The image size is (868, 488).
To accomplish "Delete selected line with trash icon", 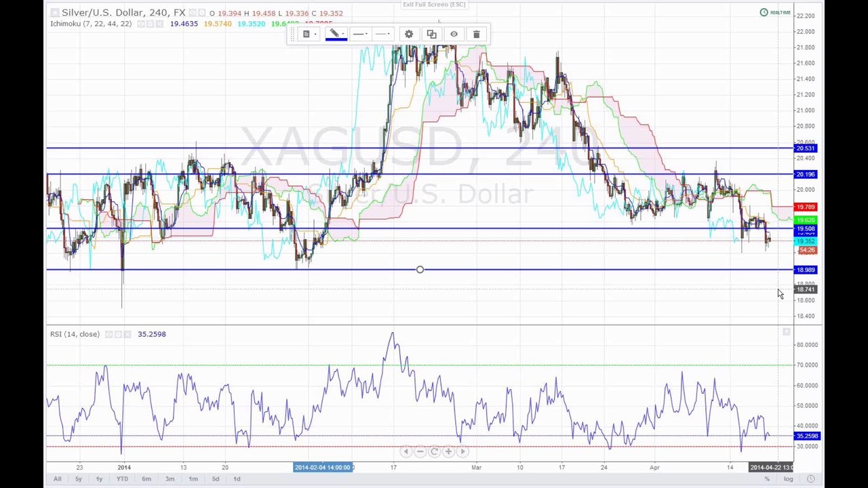I will [x=476, y=34].
